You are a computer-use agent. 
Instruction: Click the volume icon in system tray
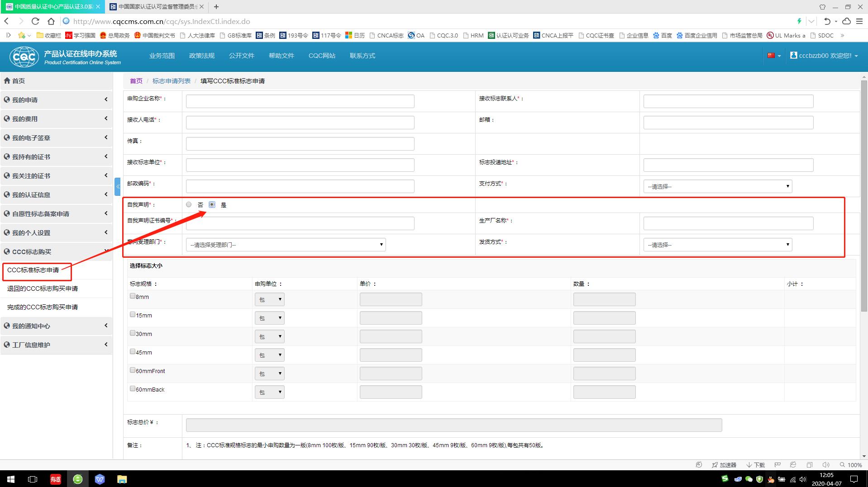[x=803, y=479]
